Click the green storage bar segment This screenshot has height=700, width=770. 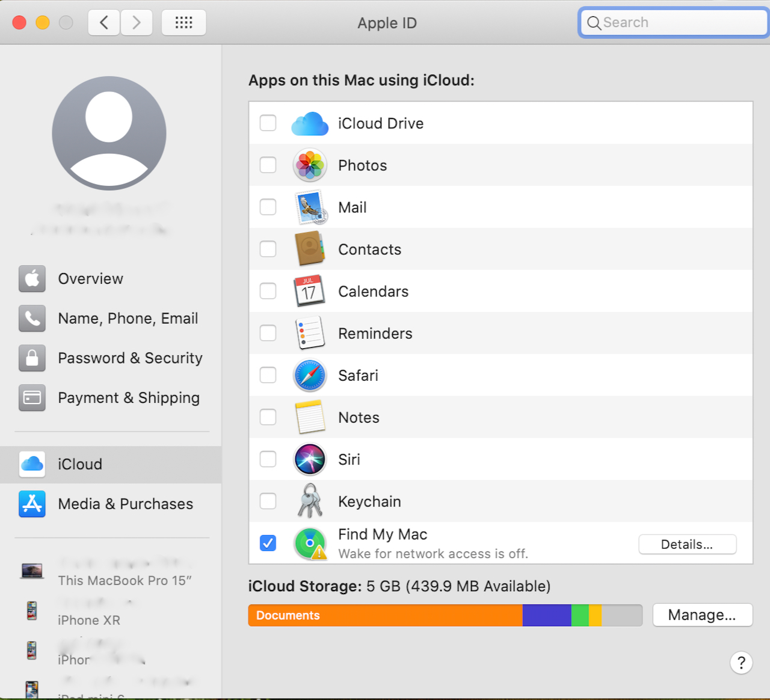[580, 615]
